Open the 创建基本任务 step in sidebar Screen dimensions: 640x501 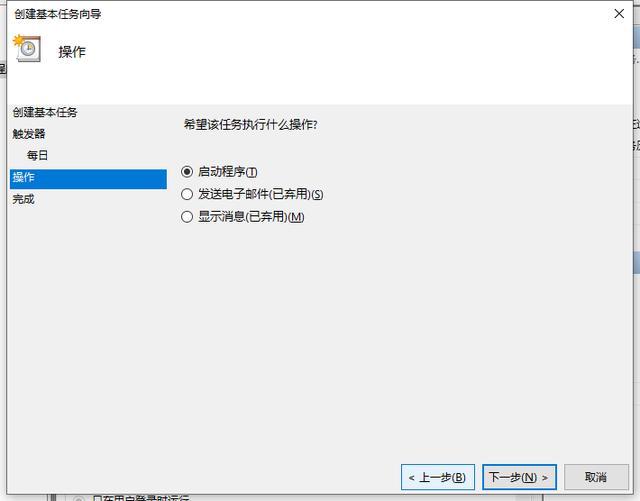point(45,112)
